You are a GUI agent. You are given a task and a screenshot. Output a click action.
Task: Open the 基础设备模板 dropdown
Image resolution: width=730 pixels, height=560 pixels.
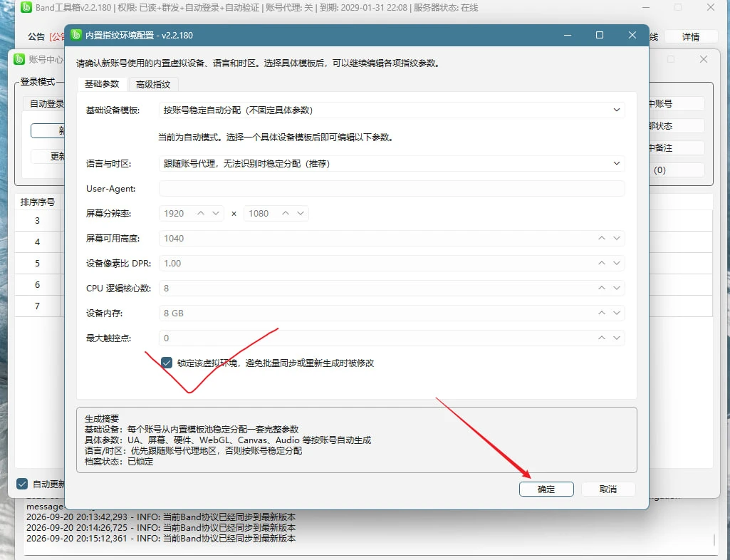392,110
